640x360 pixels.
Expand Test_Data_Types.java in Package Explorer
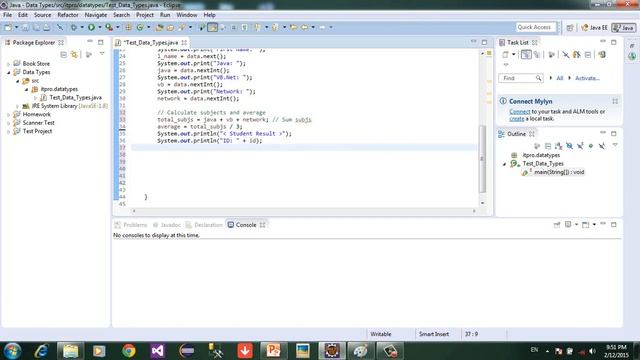(x=36, y=98)
